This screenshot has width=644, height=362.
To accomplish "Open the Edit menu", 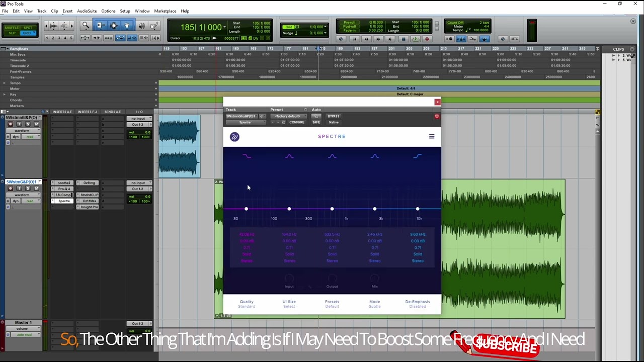I will (16, 11).
